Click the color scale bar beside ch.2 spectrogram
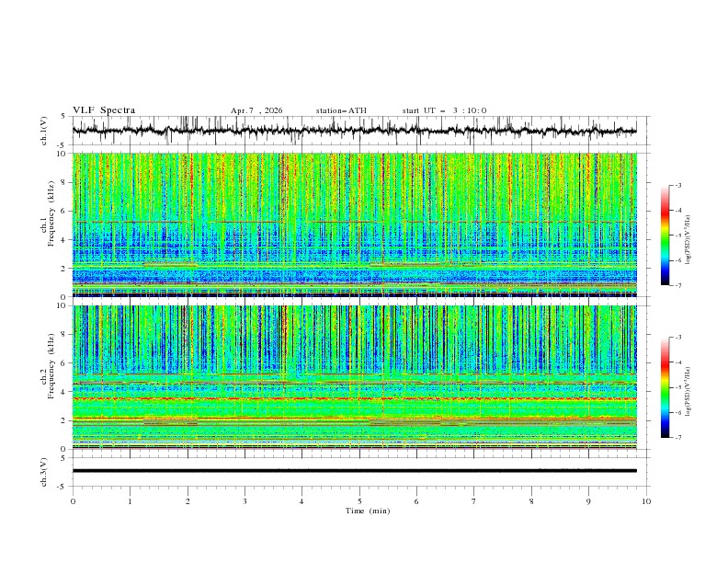The height and width of the screenshot is (563, 728). pyautogui.click(x=665, y=387)
